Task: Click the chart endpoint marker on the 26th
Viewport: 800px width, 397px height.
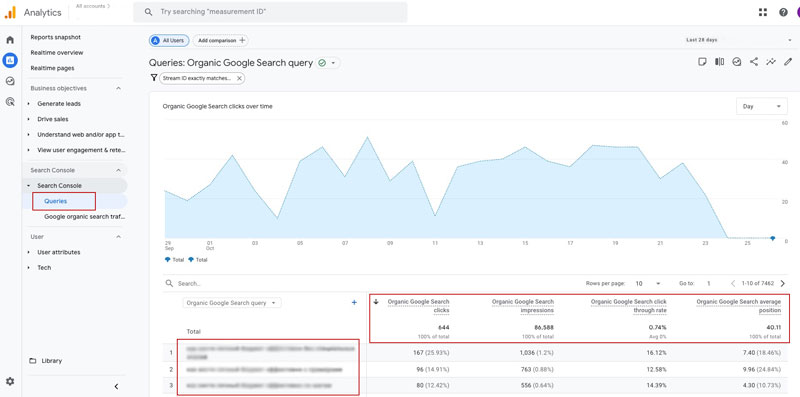Action: [772, 238]
